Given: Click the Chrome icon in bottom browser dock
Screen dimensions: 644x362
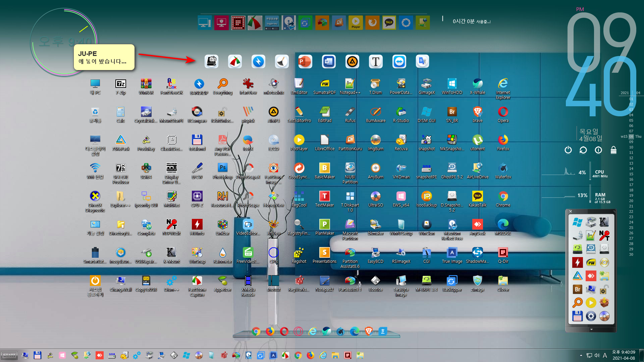Looking at the screenshot, I should [256, 331].
